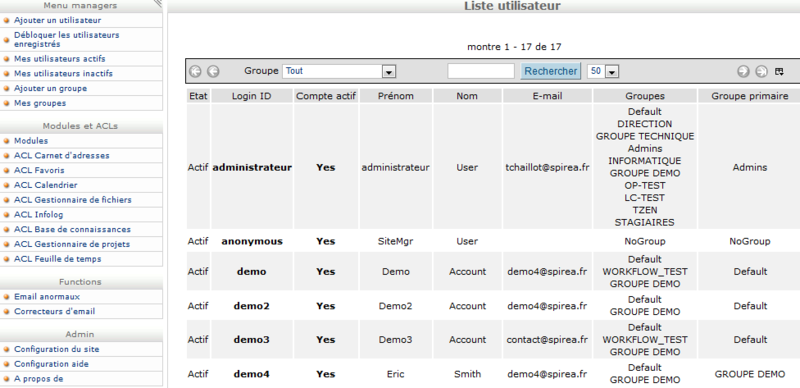Open ACL Gestionnaire de projets
The width and height of the screenshot is (800, 388).
(72, 245)
